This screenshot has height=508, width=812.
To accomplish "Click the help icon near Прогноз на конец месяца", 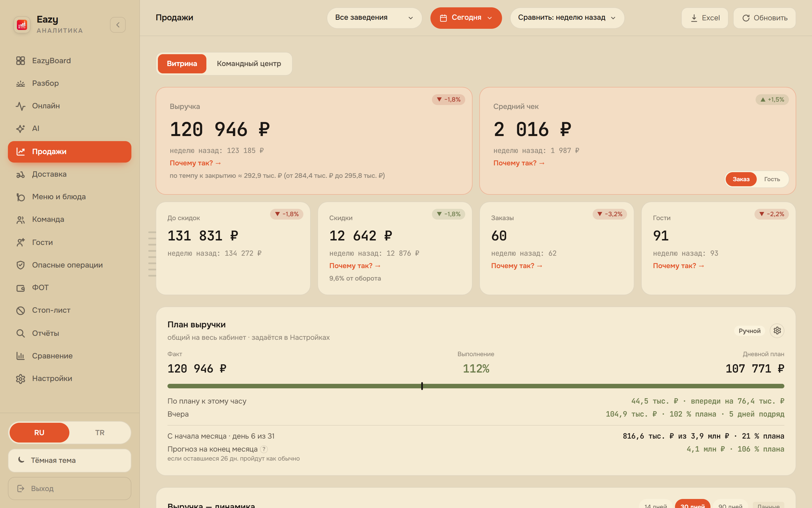I will [x=264, y=449].
